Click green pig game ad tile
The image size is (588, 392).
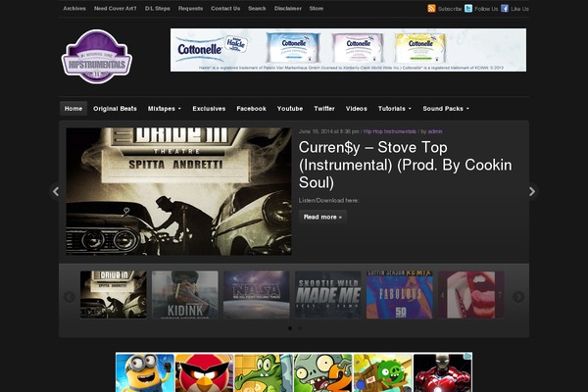tap(383, 372)
